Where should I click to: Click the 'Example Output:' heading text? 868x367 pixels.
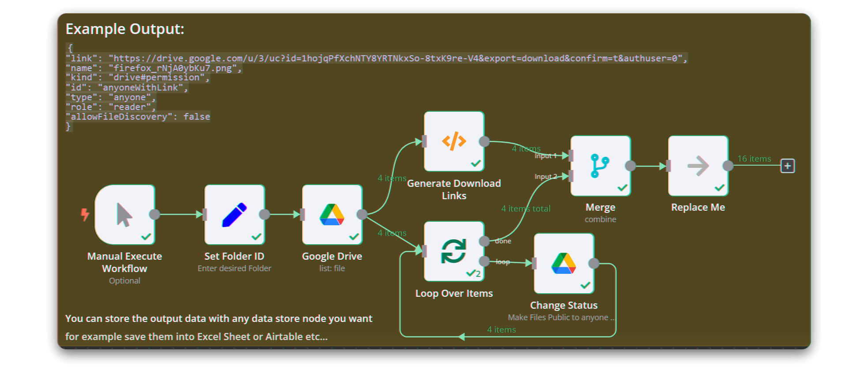125,29
